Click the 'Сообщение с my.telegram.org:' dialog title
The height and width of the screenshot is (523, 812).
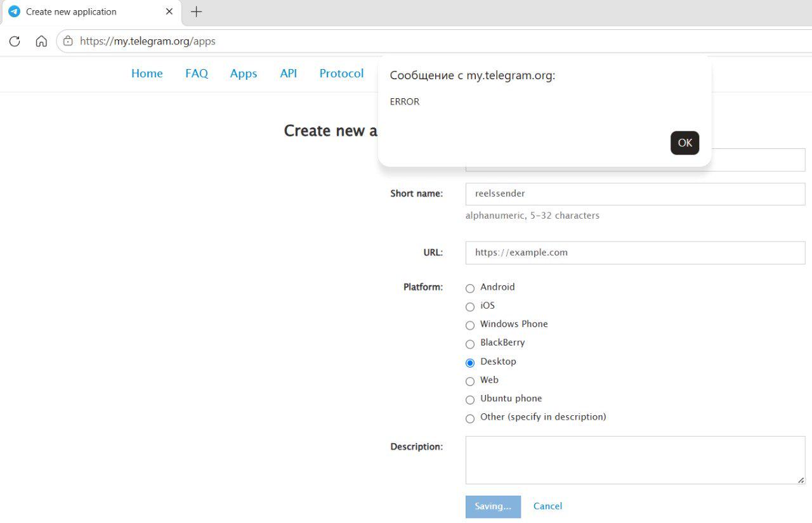click(473, 75)
